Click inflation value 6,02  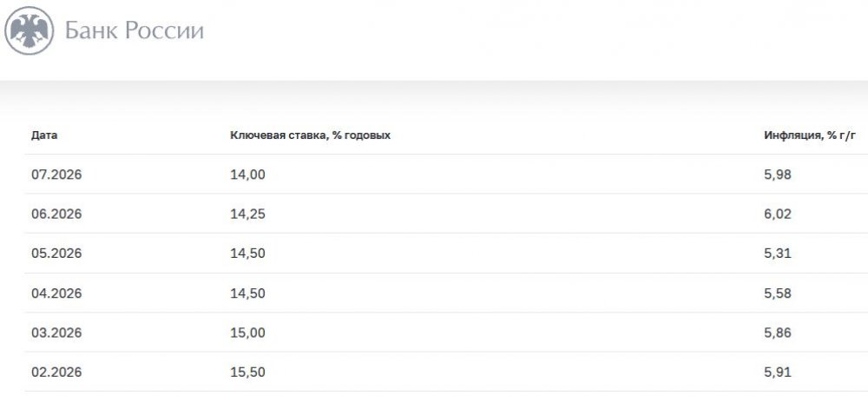(x=778, y=214)
